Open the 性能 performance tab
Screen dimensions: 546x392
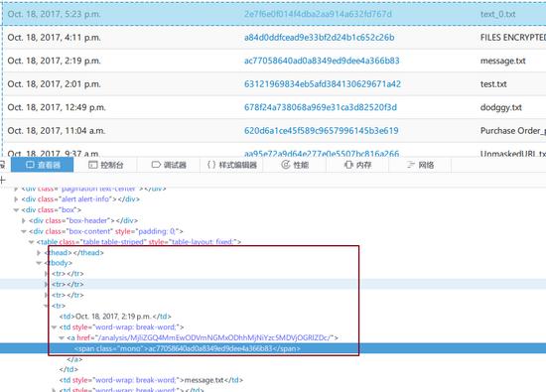pos(295,165)
